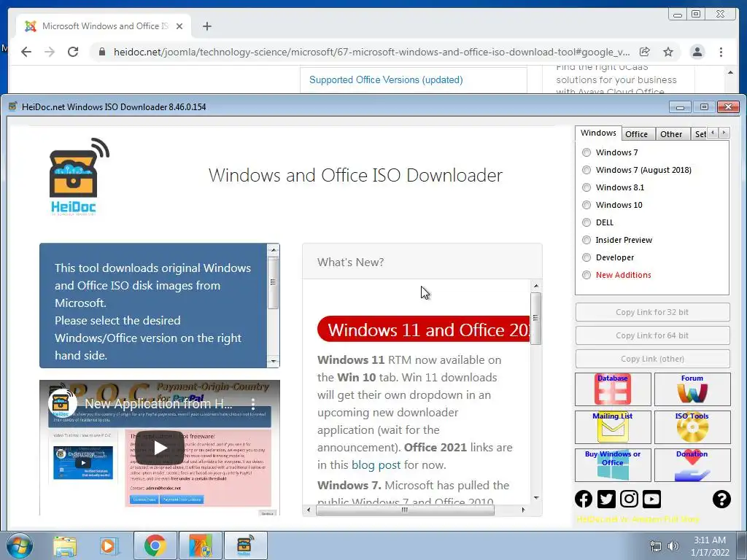Select the Windows 10 radio button
The width and height of the screenshot is (747, 560).
pyautogui.click(x=587, y=205)
